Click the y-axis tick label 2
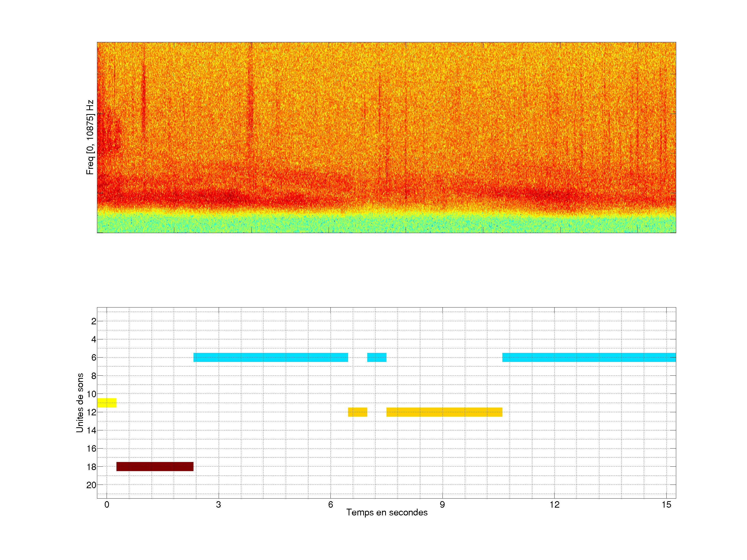This screenshot has height=560, width=747. click(x=94, y=321)
